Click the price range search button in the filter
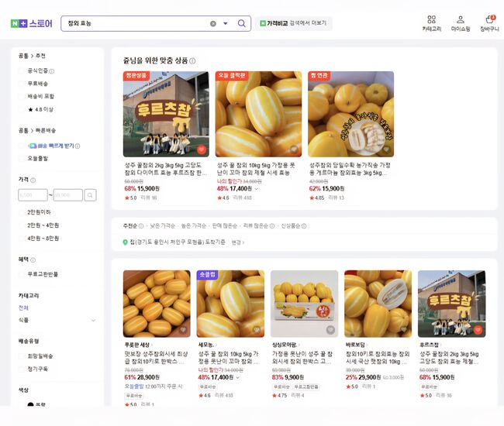The height and width of the screenshot is (426, 504). pos(90,195)
